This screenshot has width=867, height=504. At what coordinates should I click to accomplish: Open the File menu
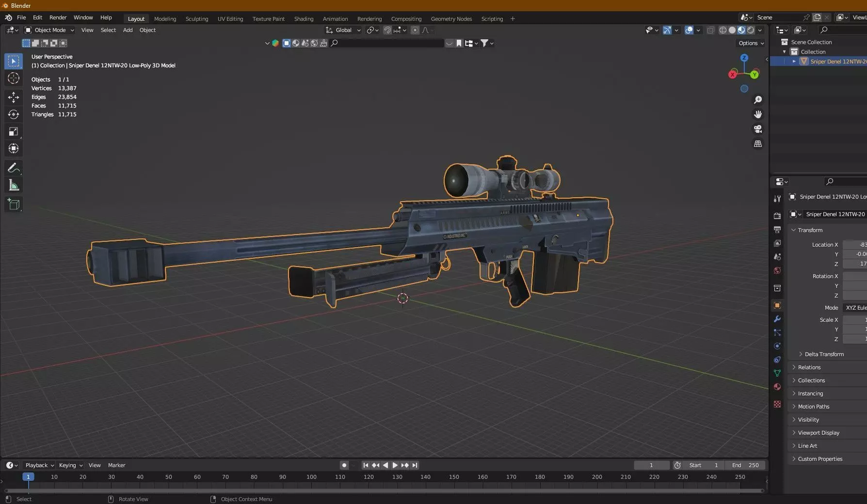21,17
